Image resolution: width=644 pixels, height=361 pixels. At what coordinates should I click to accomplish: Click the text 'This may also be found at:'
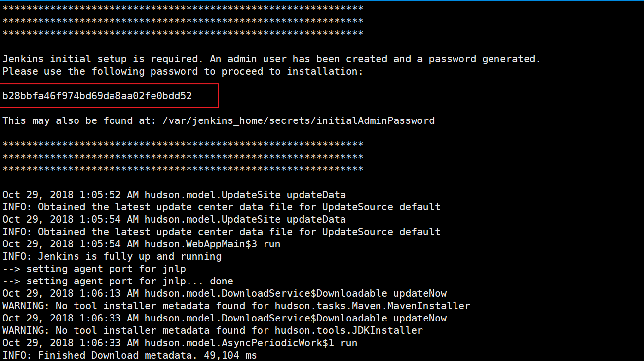point(79,120)
